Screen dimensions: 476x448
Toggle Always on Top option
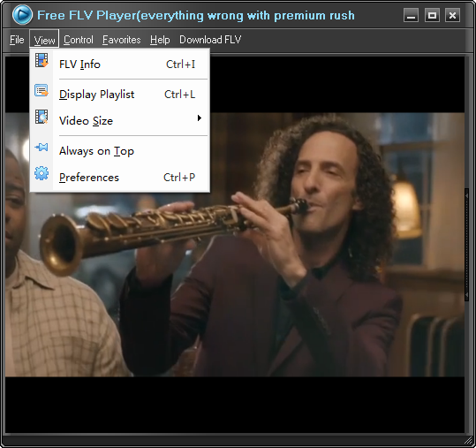[119, 151]
